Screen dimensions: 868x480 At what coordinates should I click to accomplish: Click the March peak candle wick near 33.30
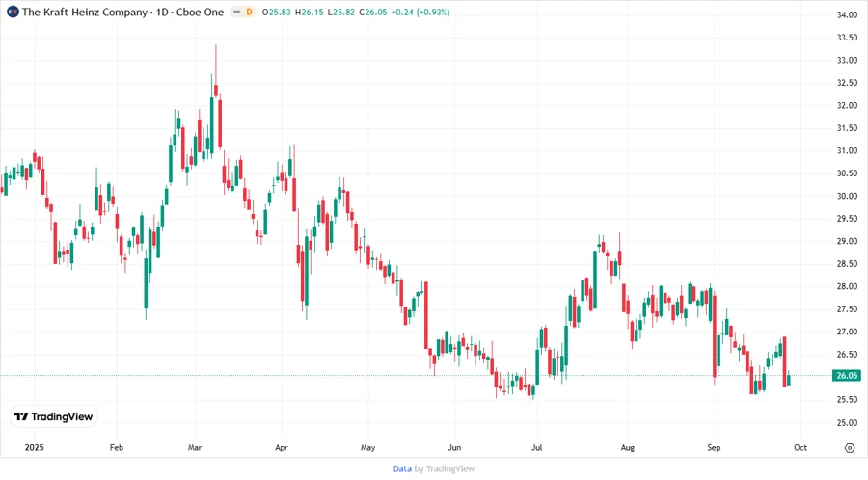pos(216,64)
